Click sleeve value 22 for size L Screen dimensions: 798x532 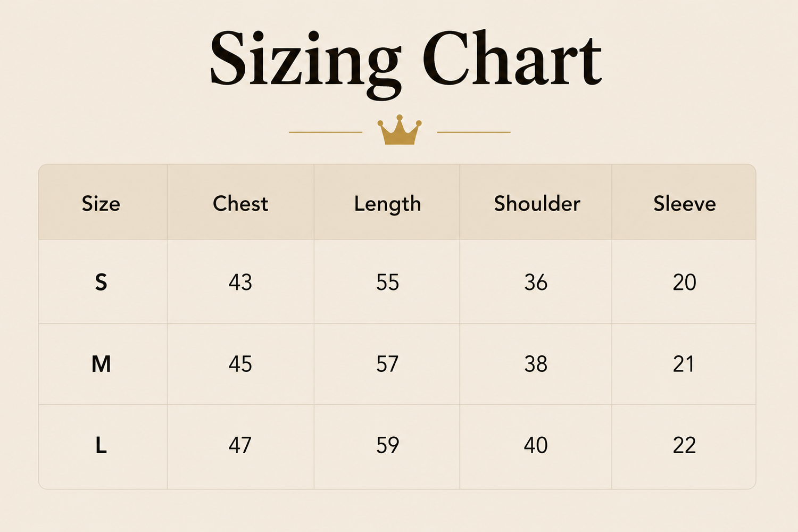pos(684,445)
